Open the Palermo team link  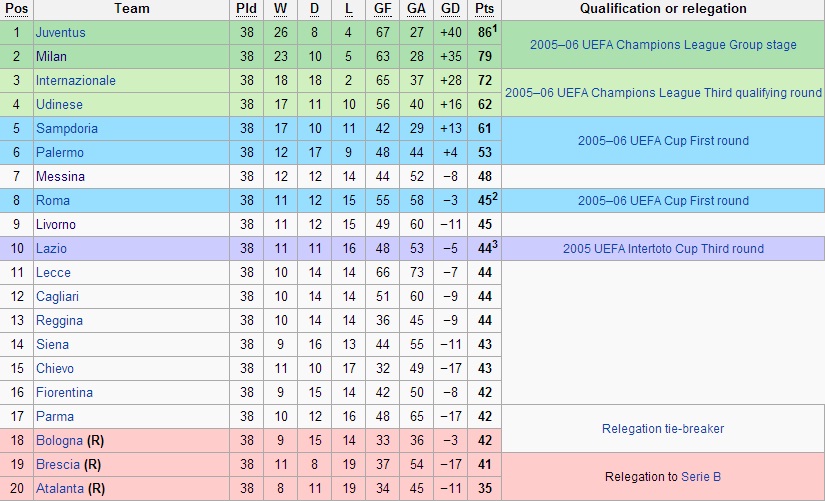(x=59, y=152)
